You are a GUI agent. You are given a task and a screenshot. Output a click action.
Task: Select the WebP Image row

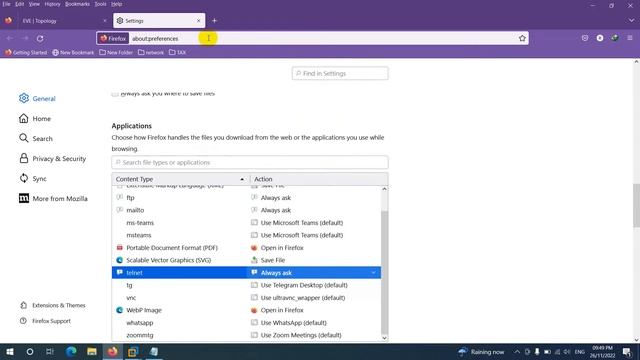(246, 310)
